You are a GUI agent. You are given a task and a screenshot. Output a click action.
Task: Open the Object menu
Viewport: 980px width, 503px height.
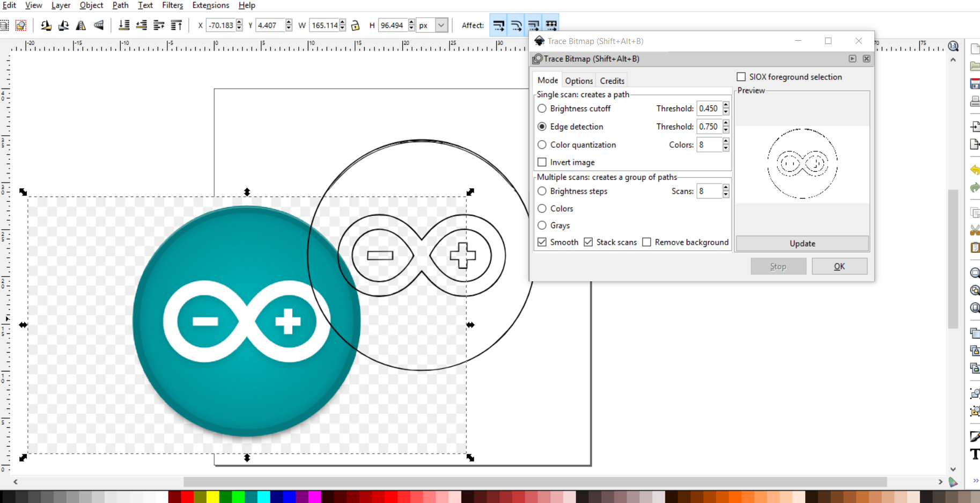(91, 5)
